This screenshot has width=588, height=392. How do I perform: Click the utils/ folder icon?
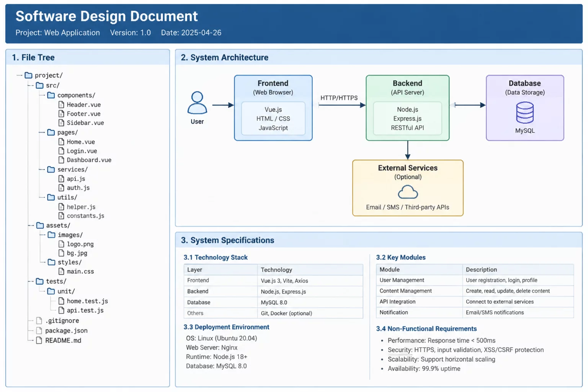pyautogui.click(x=51, y=198)
